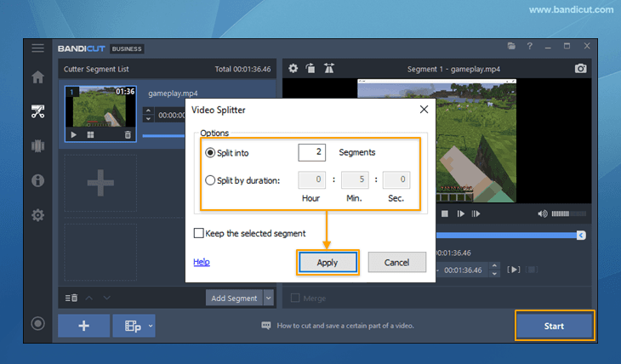Image resolution: width=621 pixels, height=364 pixels.
Task: Adjust the volume level slider
Action: tap(569, 213)
